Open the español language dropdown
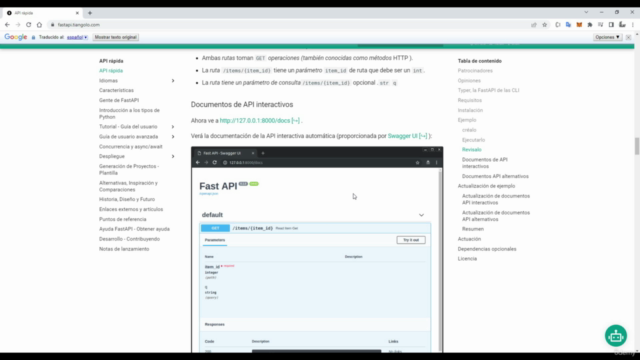Viewport: 640px width, 360px height. click(77, 37)
